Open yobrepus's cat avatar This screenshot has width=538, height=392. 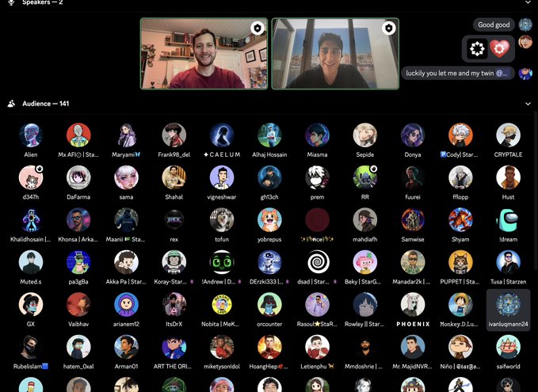tap(269, 220)
